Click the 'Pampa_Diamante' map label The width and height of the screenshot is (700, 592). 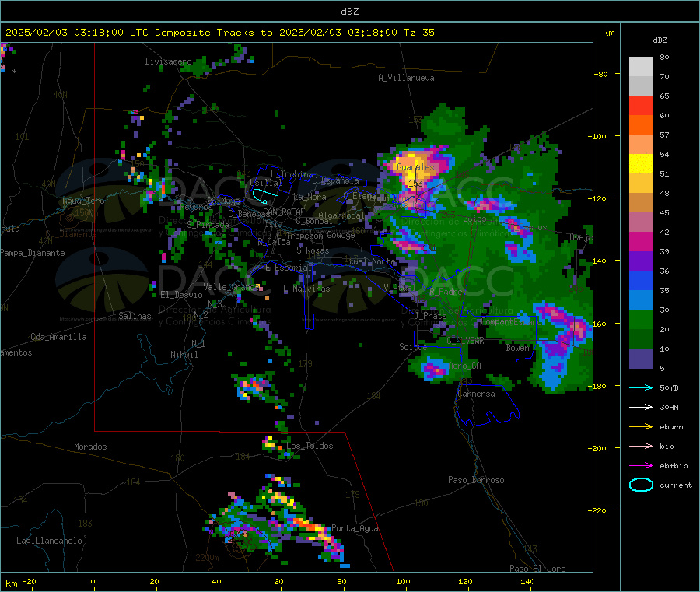(33, 253)
